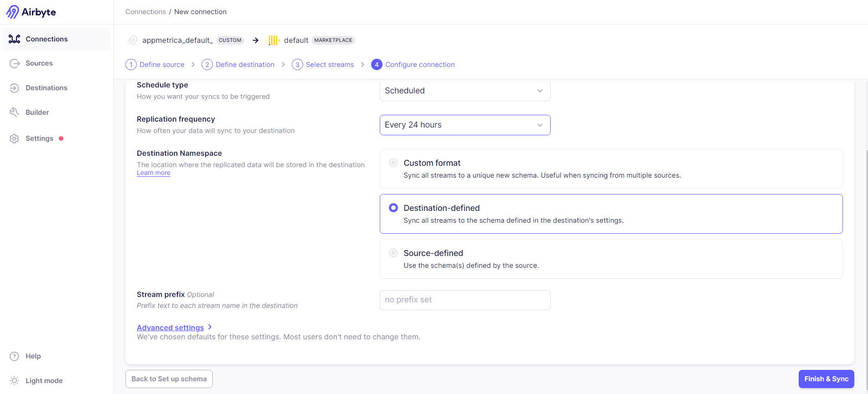The width and height of the screenshot is (868, 394).
Task: Click the step 2 circle icon
Action: pos(207,65)
